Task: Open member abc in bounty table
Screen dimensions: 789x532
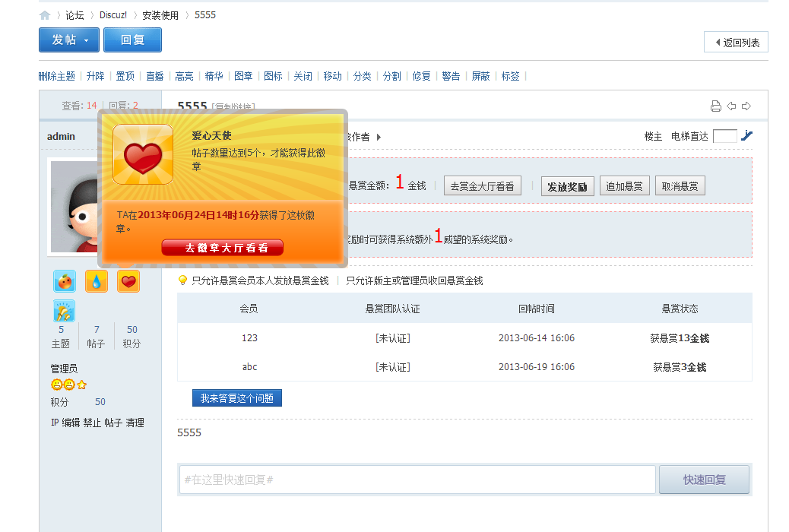Action: [x=249, y=367]
